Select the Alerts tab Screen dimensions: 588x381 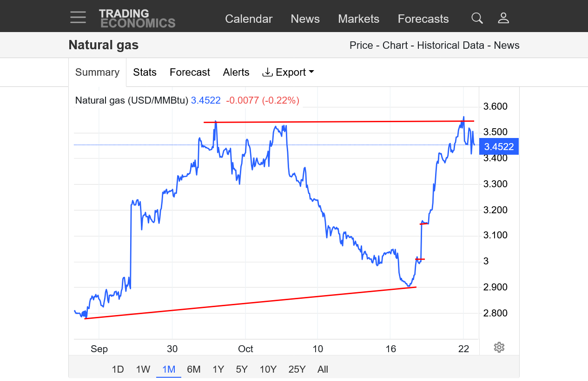coord(236,72)
